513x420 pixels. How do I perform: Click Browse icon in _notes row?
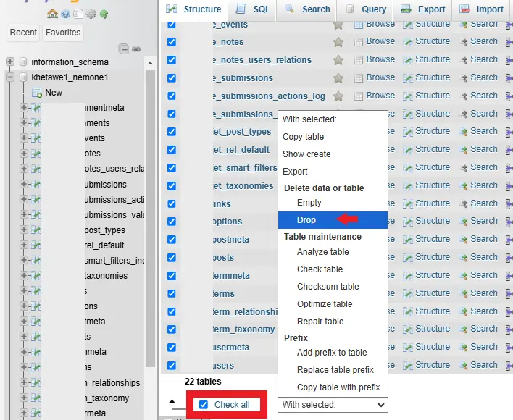pyautogui.click(x=359, y=42)
